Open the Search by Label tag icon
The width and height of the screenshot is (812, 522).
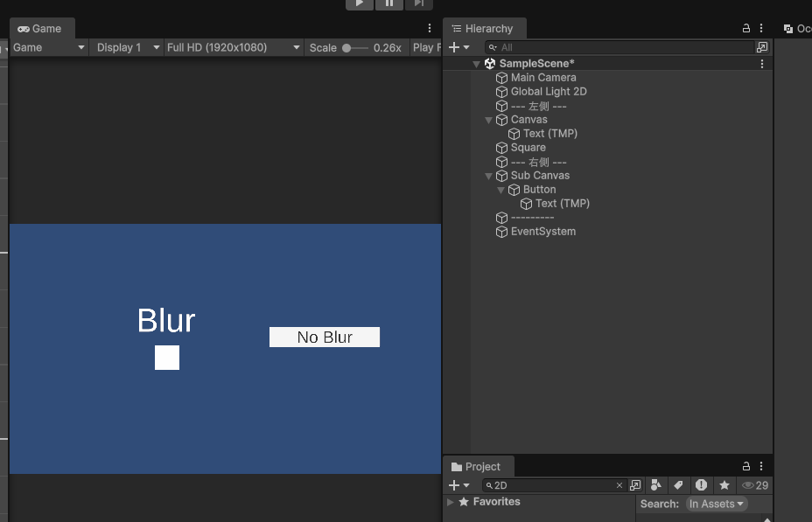click(678, 485)
